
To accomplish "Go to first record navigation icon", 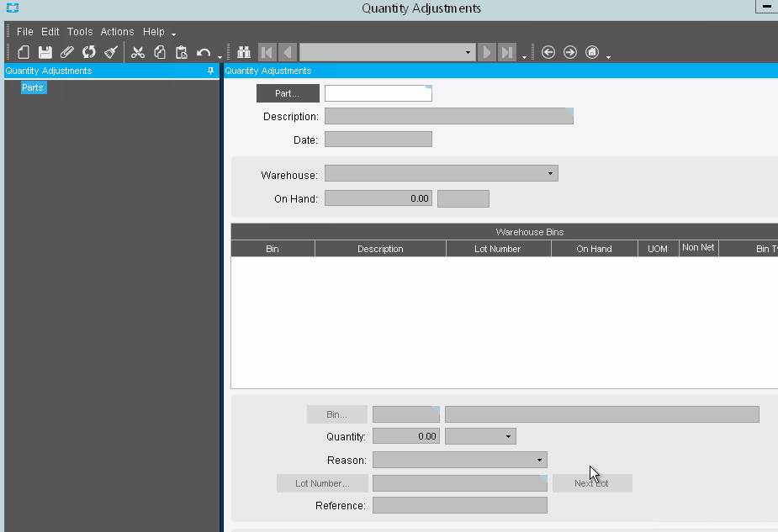I will tap(267, 52).
